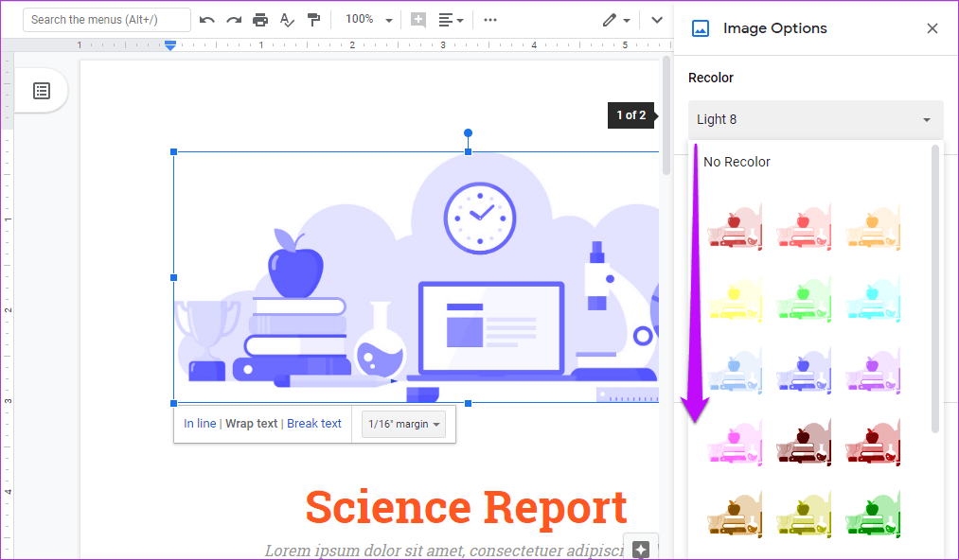Click the Undo arrow icon
This screenshot has height=560, width=959.
(x=206, y=20)
